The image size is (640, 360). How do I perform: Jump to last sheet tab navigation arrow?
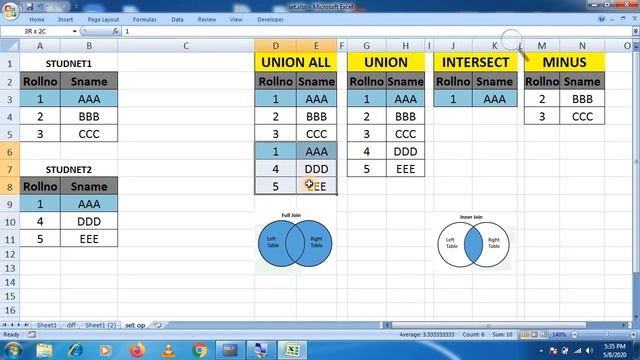[x=26, y=325]
